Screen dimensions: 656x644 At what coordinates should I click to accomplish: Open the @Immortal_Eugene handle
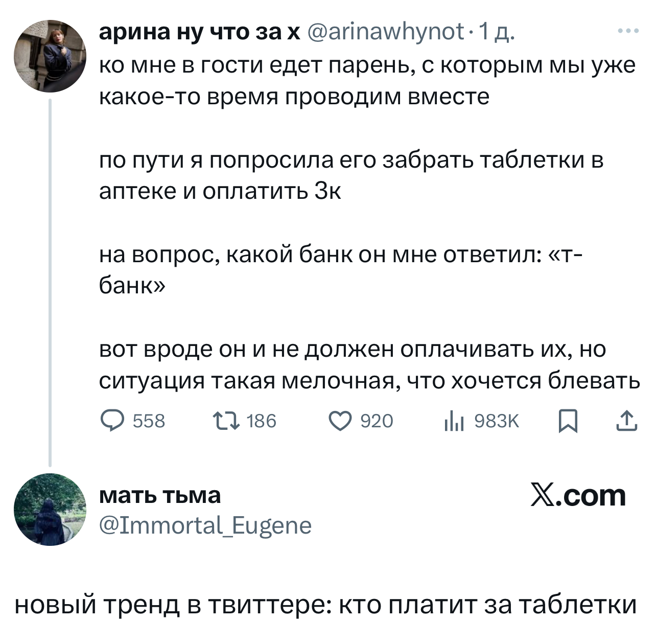tap(205, 525)
